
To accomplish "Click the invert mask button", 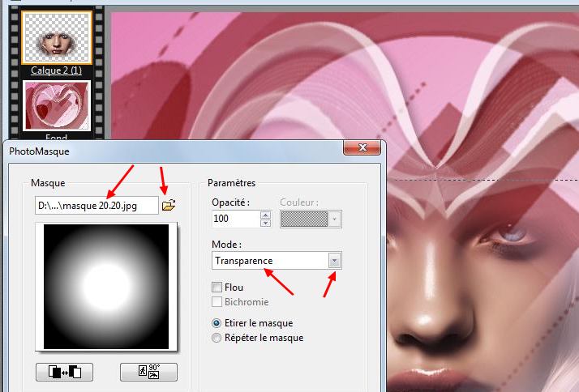I will (65, 372).
